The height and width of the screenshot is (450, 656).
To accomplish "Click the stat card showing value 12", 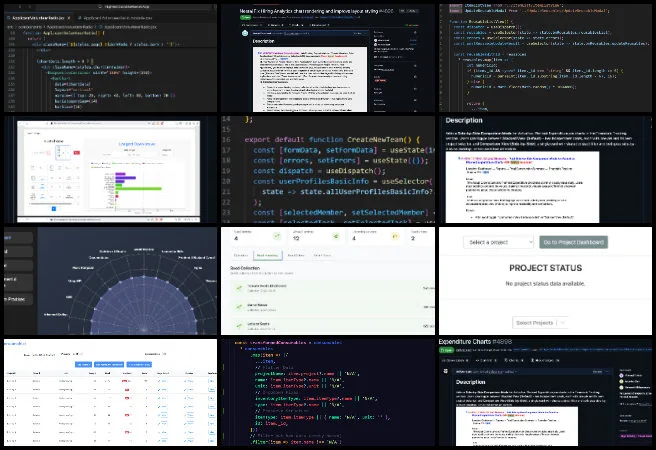I will pyautogui.click(x=317, y=236).
